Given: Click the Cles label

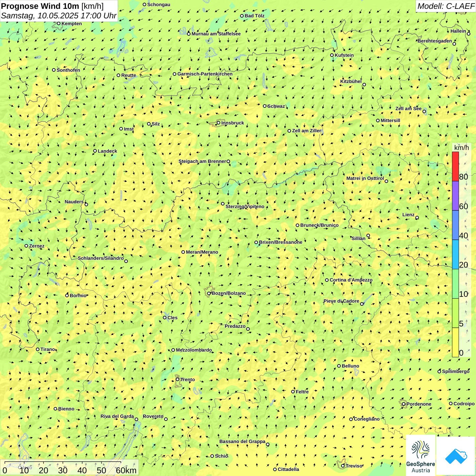Looking at the screenshot, I should (172, 318).
